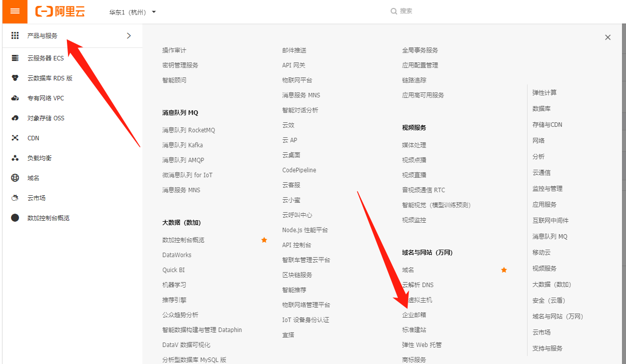Click the 负载均衡 icon in sidebar

(x=15, y=158)
